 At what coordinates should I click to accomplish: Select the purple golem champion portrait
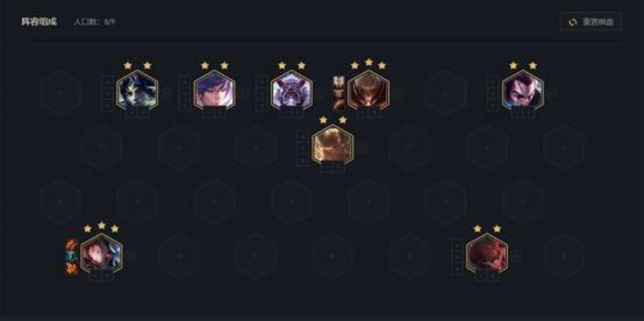point(291,91)
